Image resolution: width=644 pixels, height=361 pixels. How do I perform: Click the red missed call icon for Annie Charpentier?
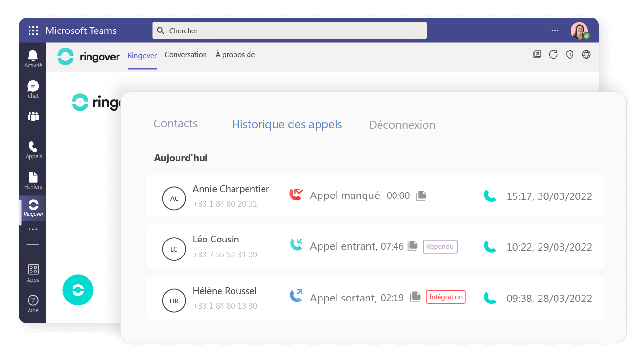coord(296,195)
